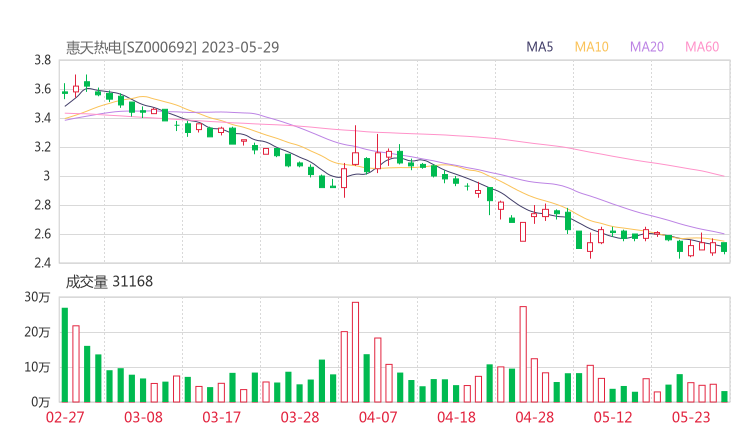Click the first green volume bar at 02-27
740x440 pixels.
coord(65,355)
